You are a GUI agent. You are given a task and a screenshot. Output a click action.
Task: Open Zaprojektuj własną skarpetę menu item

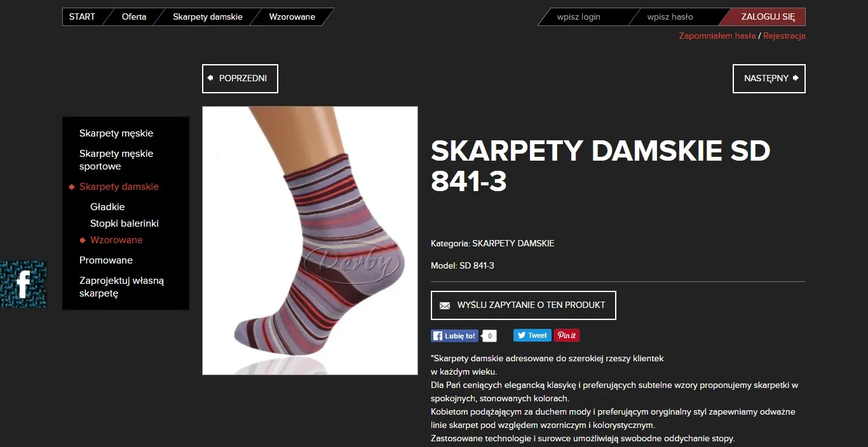point(121,287)
